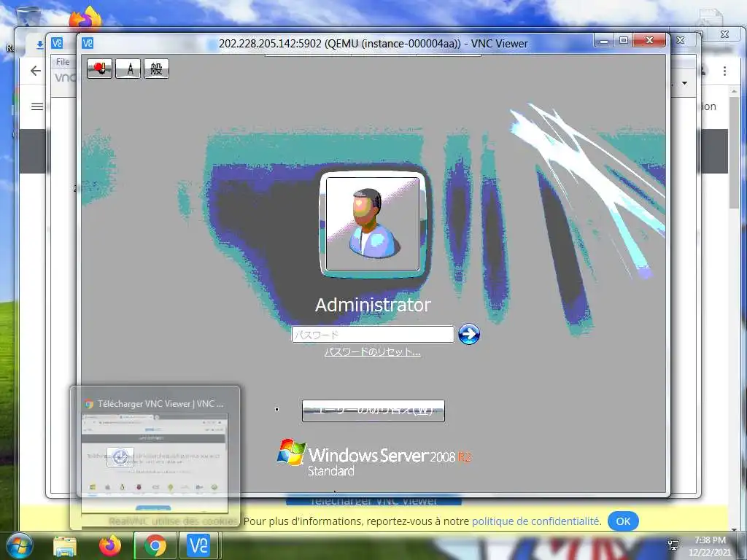Focus the パスワード password field

point(373,334)
